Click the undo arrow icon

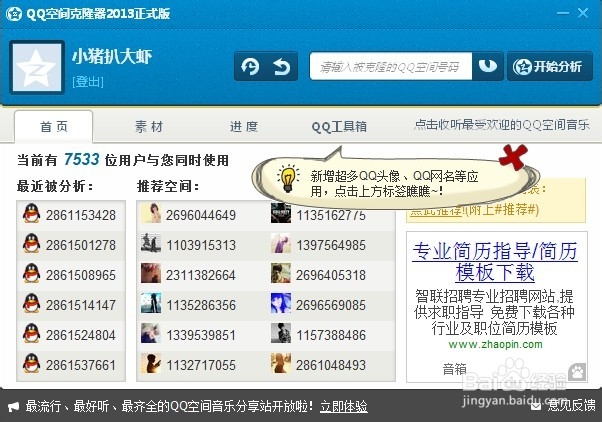[281, 66]
